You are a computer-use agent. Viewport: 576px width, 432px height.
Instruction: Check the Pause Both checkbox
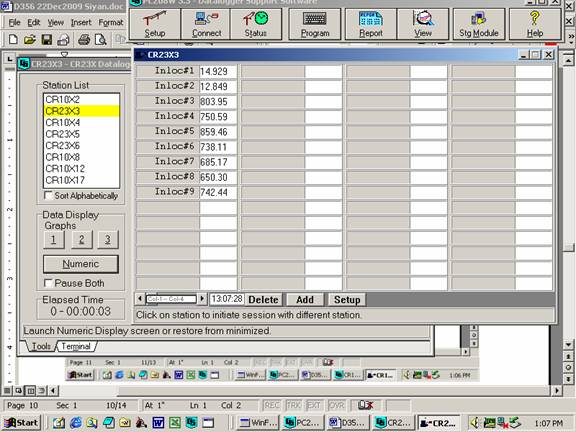(48, 283)
